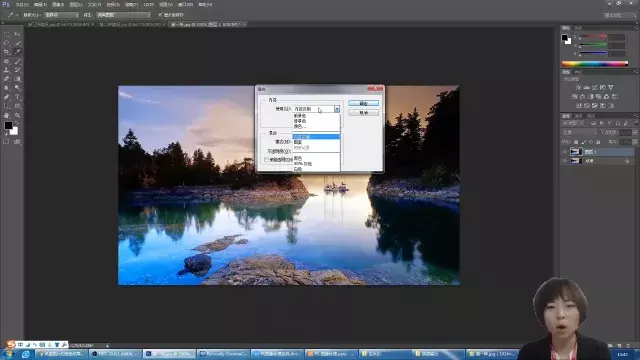Open the 样本 dropdown in options bar
640x360 pixels.
[124, 15]
